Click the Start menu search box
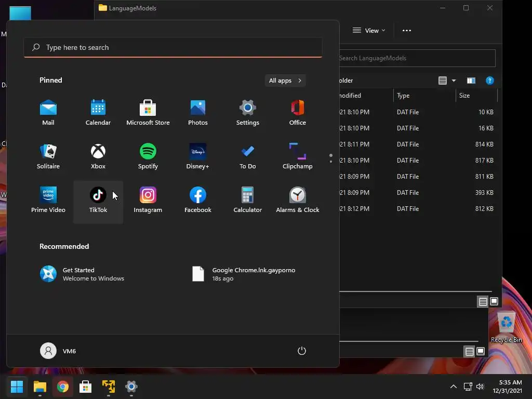The width and height of the screenshot is (532, 399). click(x=173, y=47)
